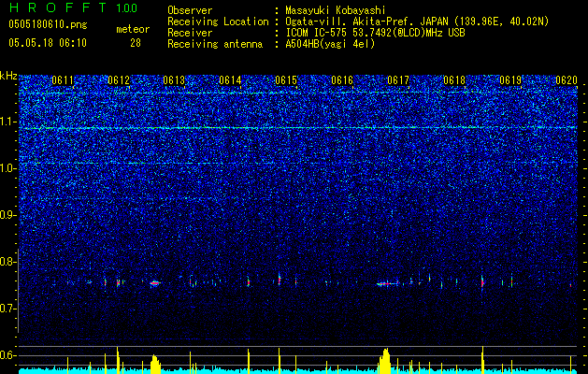This screenshot has width=588, height=374.
Task: Click the long meteor echo near 0617
Action: [388, 283]
